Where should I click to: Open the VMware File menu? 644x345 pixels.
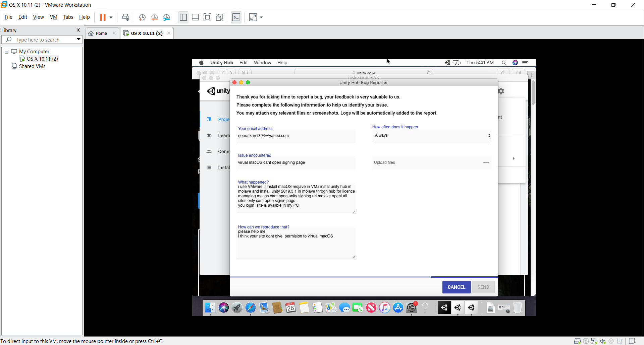8,17
